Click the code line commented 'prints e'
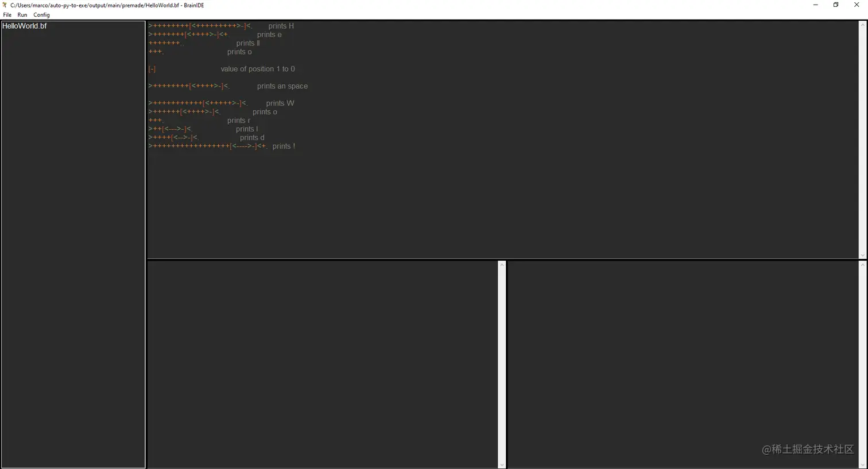Screen dimensions: 868x469 coord(215,34)
